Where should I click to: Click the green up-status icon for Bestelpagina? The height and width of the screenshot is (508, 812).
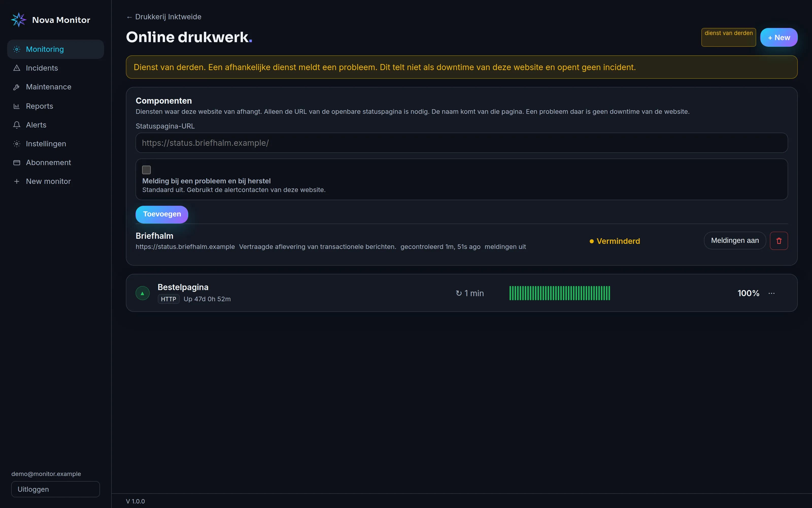143,293
